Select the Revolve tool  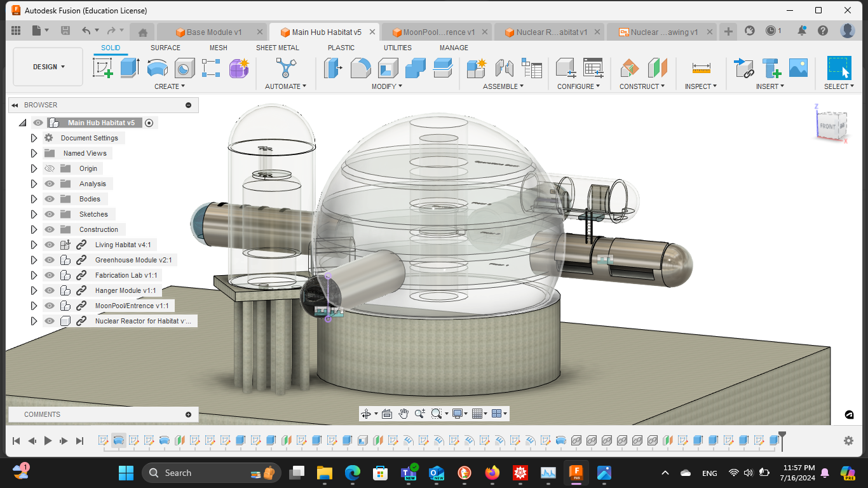click(157, 67)
